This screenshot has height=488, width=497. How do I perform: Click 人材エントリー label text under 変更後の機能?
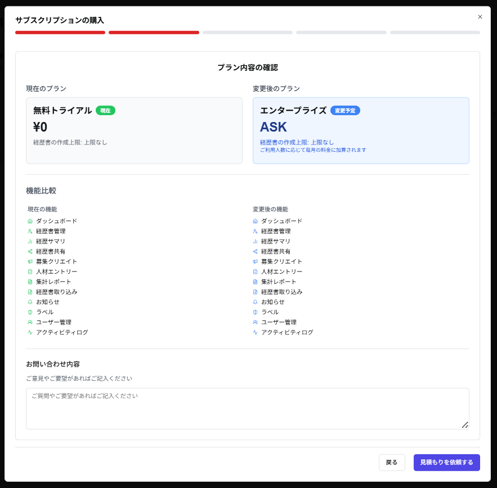click(282, 272)
